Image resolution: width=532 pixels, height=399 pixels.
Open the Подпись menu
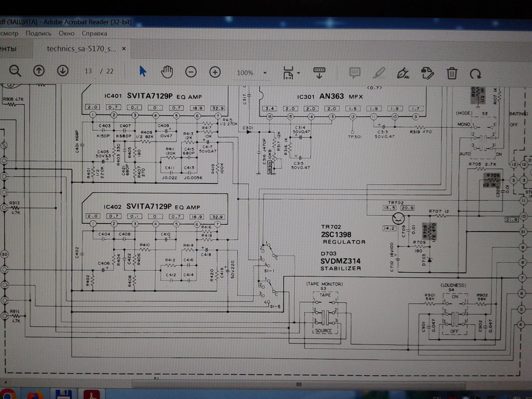coord(38,33)
